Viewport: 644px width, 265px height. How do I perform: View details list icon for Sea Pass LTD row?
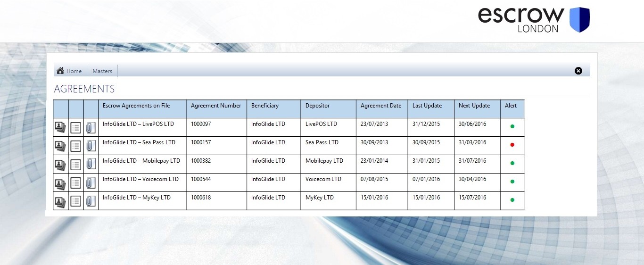[x=76, y=146]
